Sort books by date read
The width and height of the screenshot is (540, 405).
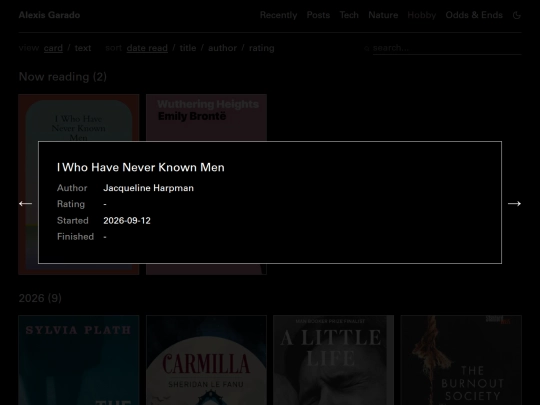(x=147, y=48)
